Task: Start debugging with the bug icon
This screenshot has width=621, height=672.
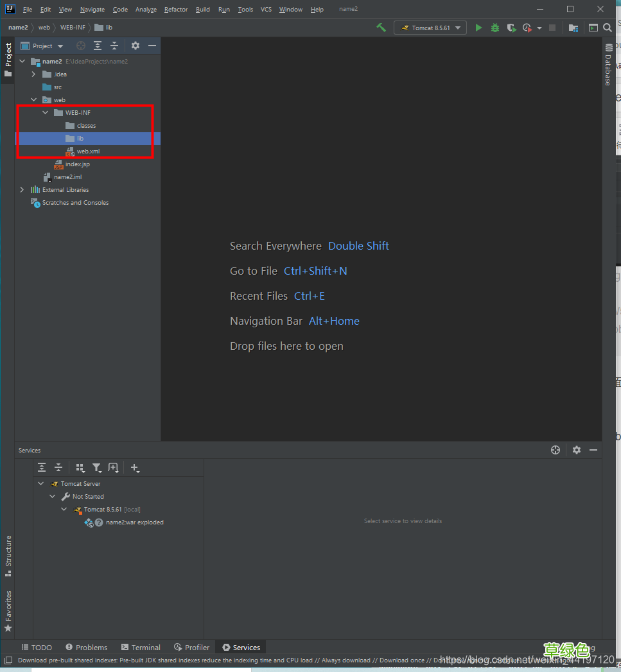Action: click(494, 28)
